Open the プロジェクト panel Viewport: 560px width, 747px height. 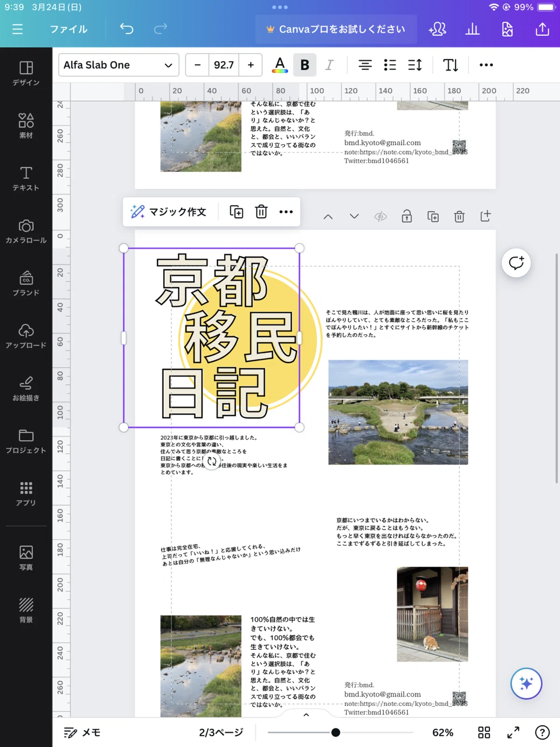[x=26, y=441]
